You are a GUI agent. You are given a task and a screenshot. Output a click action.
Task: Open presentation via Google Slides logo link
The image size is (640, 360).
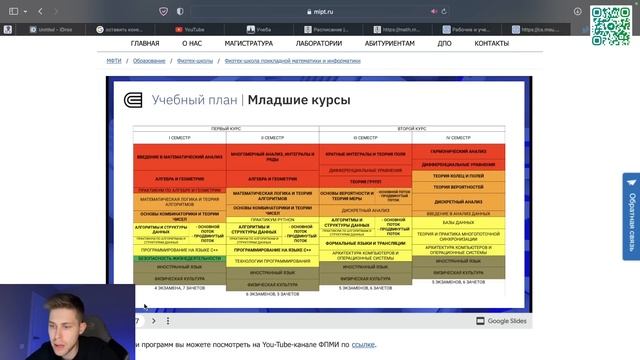point(501,321)
